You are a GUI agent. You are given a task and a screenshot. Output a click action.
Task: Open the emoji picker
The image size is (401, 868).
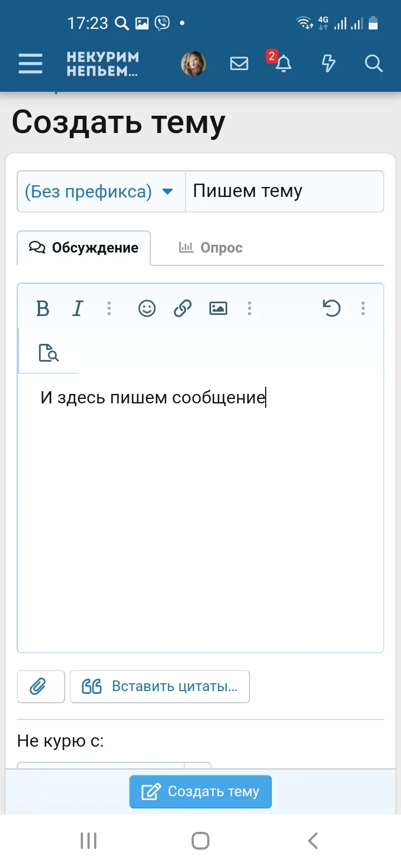point(146,308)
